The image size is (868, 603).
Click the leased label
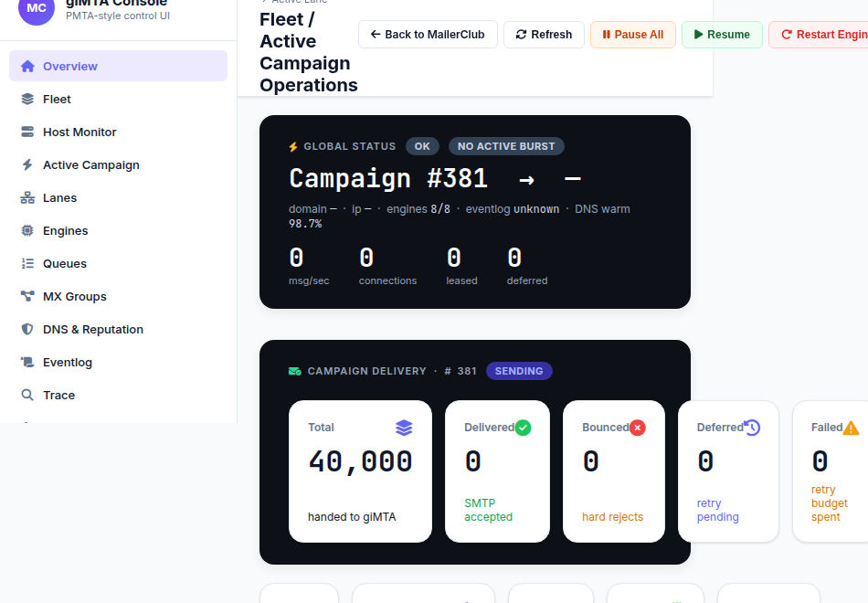(461, 280)
